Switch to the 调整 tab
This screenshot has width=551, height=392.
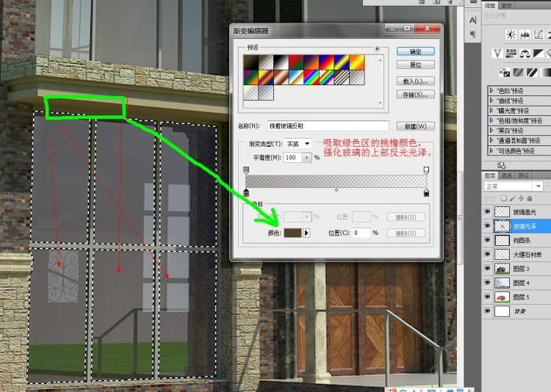490,6
